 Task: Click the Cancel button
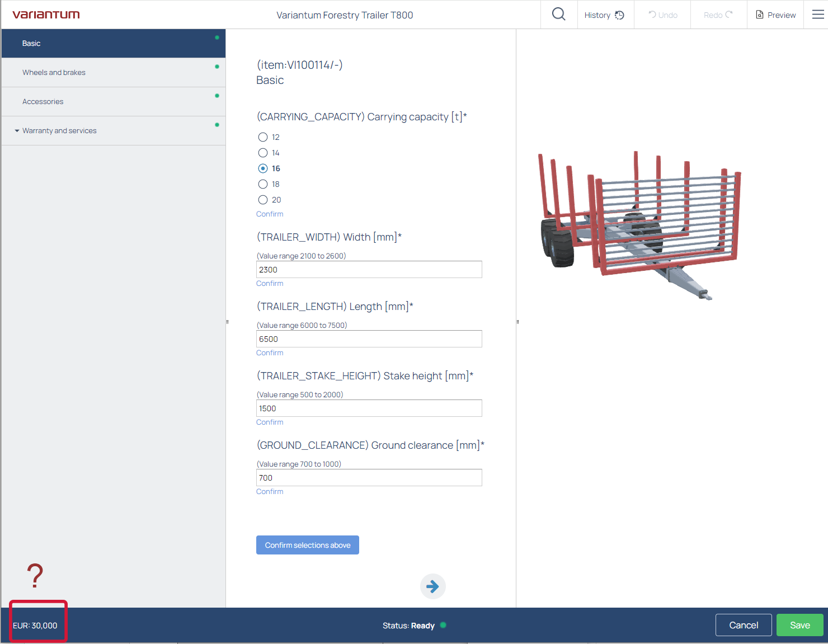click(744, 625)
